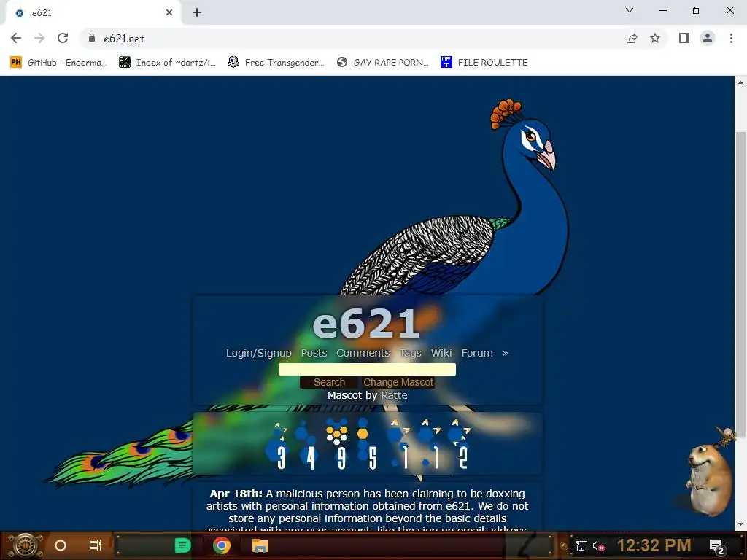Reload the e621.net page

tap(63, 38)
